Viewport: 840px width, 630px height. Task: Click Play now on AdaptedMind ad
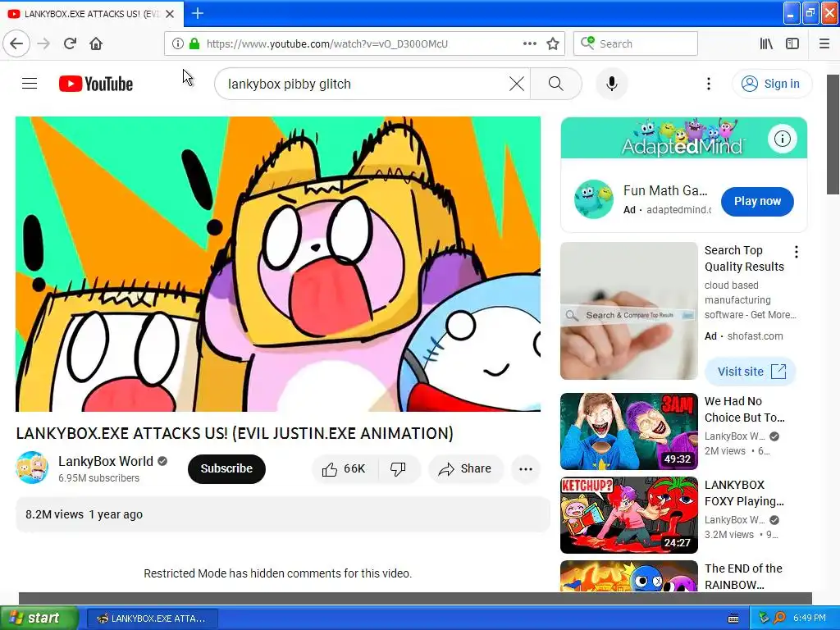point(757,202)
